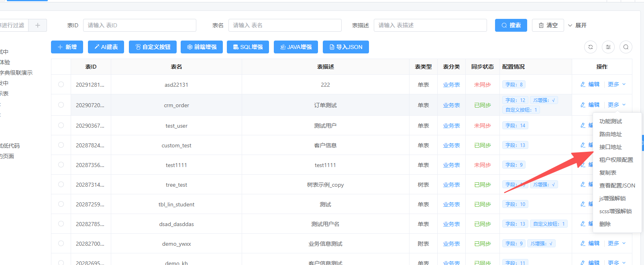Viewport: 644px width, 265px height.
Task: Open the SQL增强 button
Action: (248, 47)
